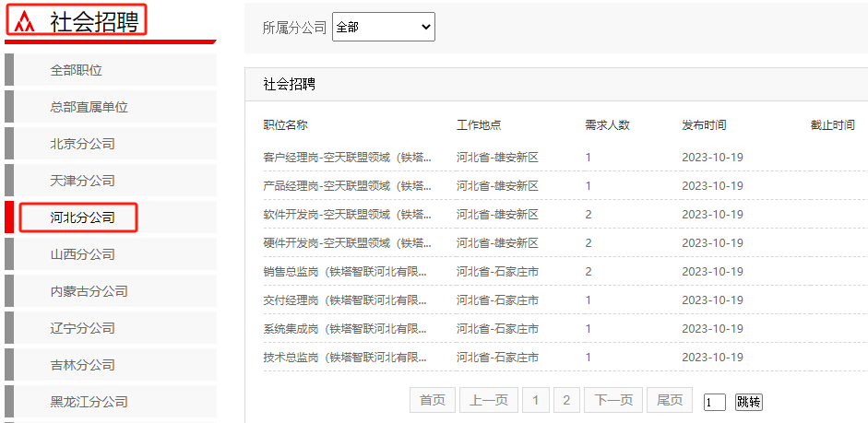
Task: Click the 2023-10-19 date in 交付经理岗 row
Action: (x=712, y=300)
